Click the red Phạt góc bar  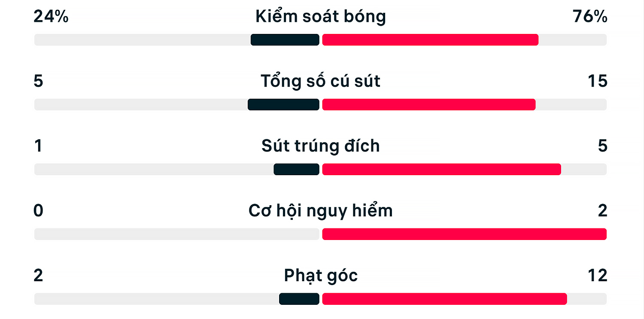coord(444,299)
